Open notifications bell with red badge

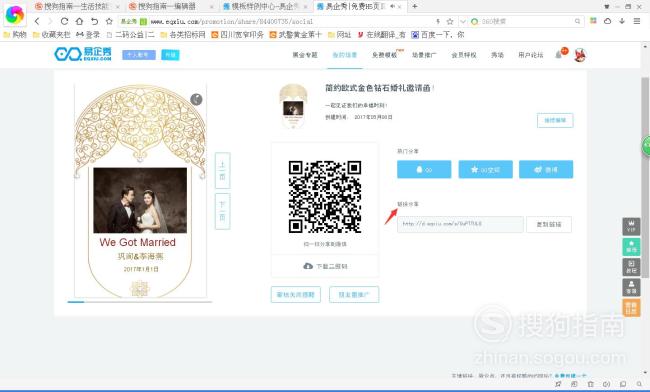(560, 54)
